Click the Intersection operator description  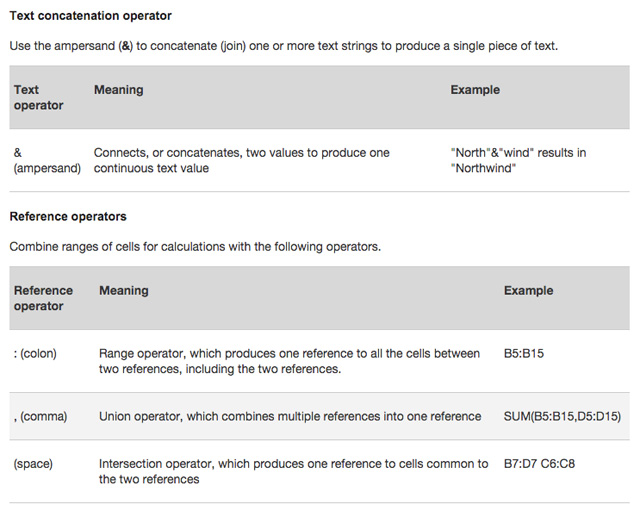(293, 471)
